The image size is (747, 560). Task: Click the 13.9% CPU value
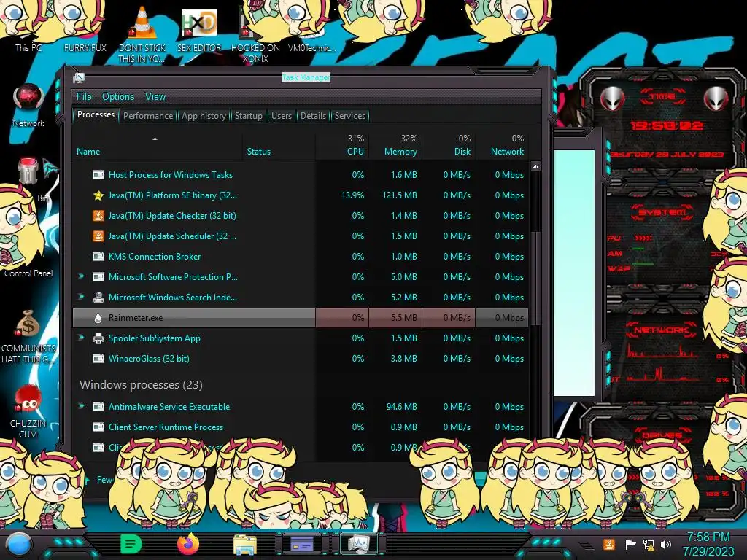pyautogui.click(x=352, y=195)
